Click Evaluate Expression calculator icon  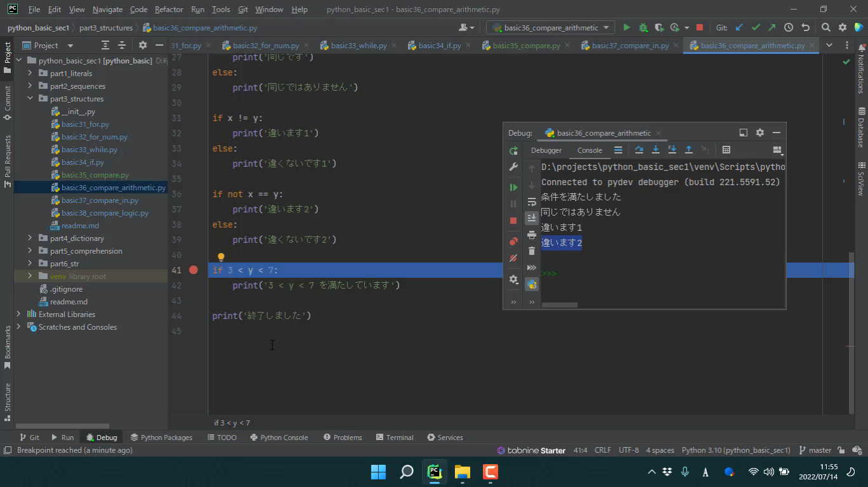pyautogui.click(x=726, y=150)
